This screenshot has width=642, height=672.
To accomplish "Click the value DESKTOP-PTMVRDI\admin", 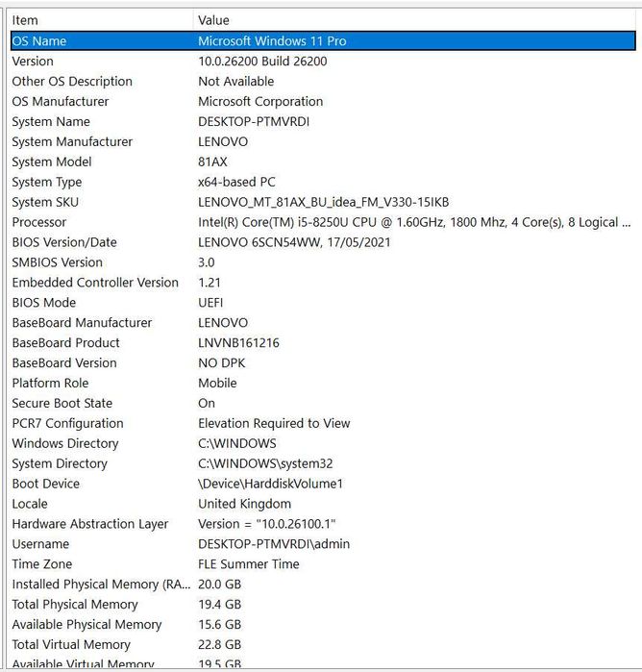I will [x=274, y=544].
